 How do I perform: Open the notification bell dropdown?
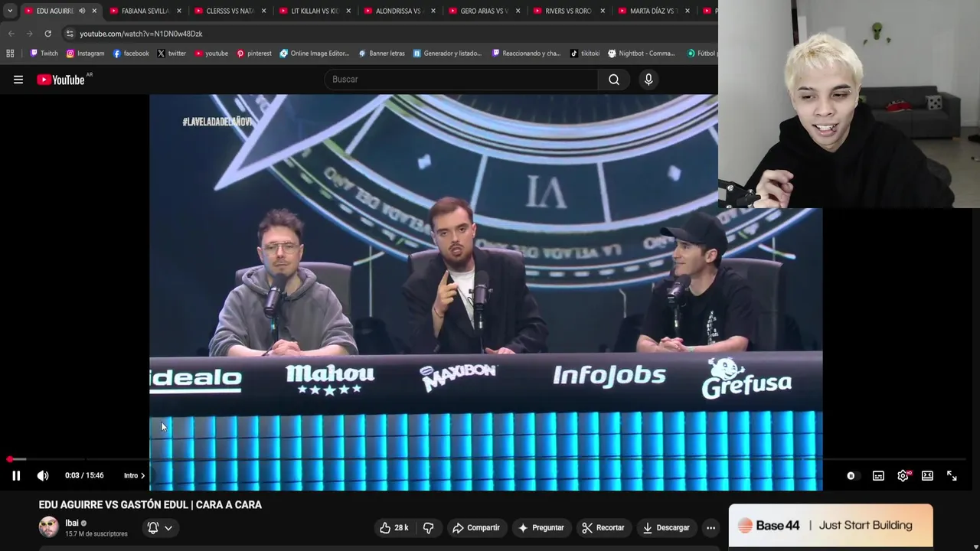pos(160,527)
